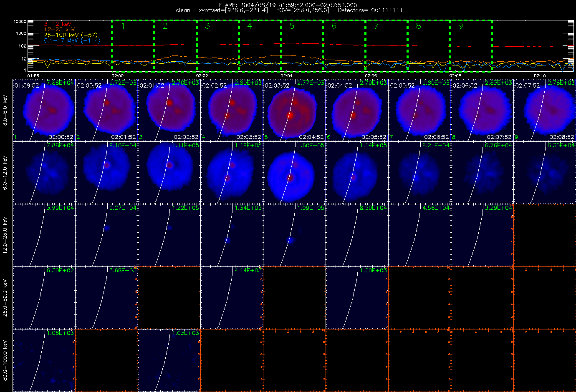Click the orange '12-25 keV' legend entry
Viewport: 576px width, 392px height.
click(x=60, y=30)
